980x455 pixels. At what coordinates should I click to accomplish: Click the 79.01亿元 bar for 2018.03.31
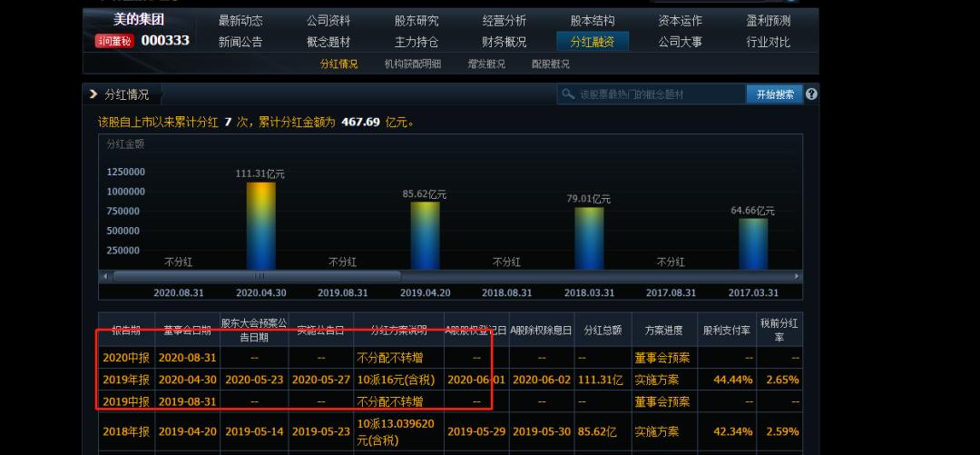pos(590,239)
